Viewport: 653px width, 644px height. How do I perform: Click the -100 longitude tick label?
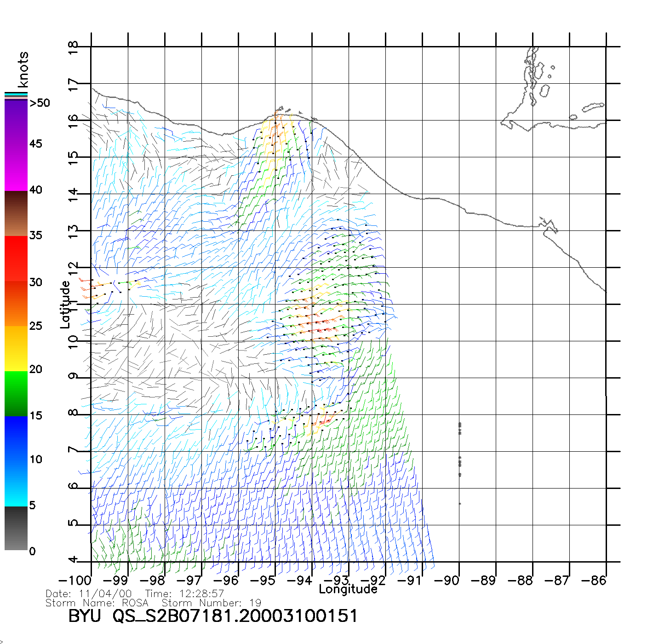(x=75, y=581)
